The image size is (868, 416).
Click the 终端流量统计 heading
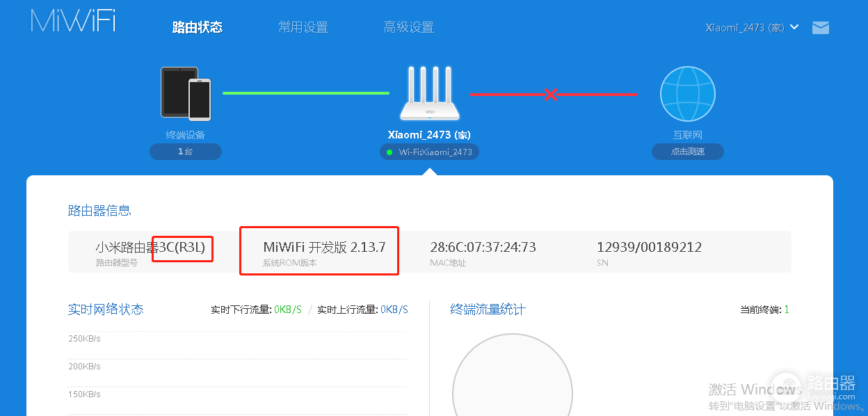(x=488, y=310)
